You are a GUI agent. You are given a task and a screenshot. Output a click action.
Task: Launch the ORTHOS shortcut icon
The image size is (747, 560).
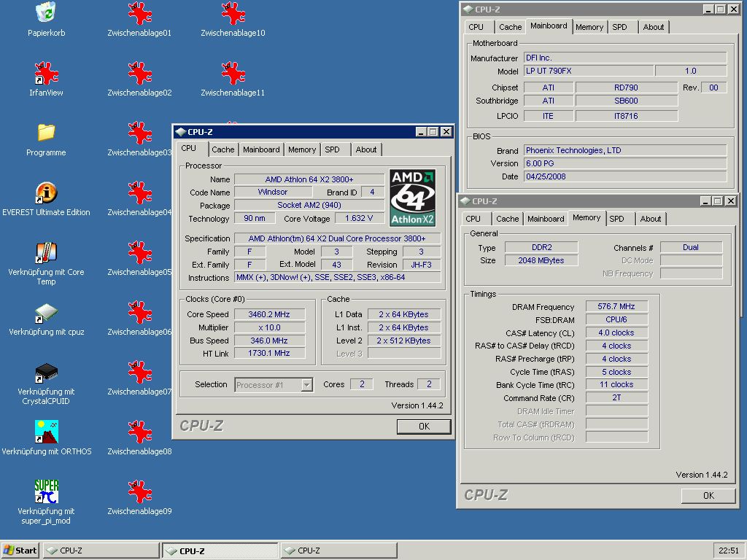pos(46,432)
